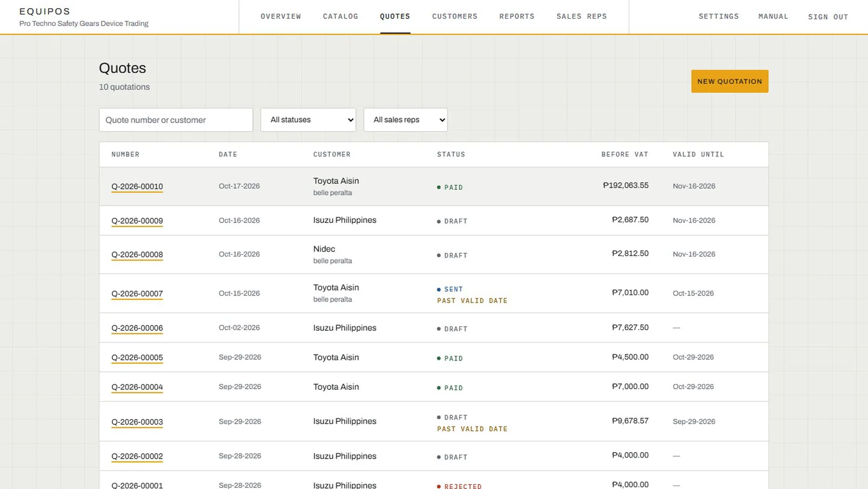This screenshot has width=868, height=489.
Task: Click the New Quotation button
Action: [730, 81]
